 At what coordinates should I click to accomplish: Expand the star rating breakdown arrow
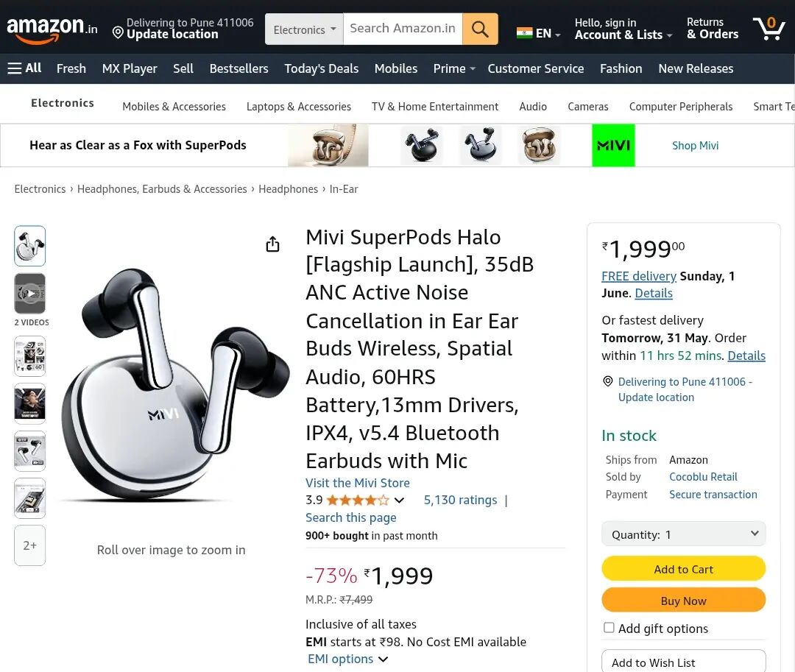coord(399,501)
